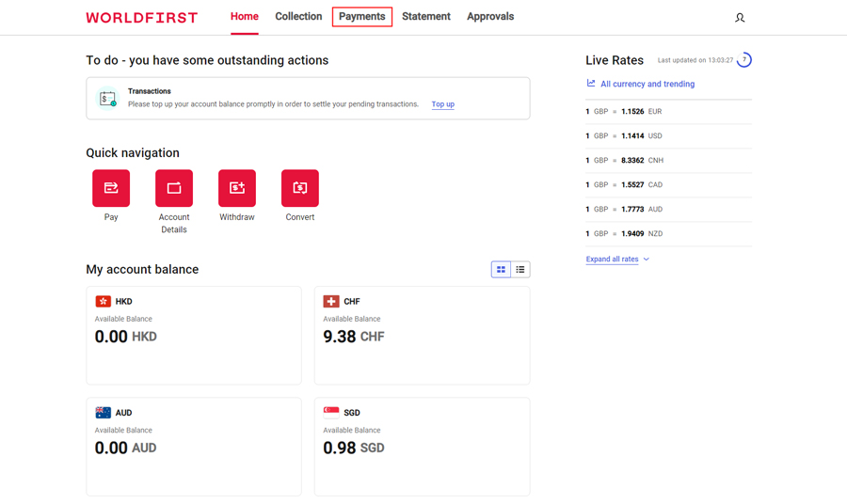Image resolution: width=847 pixels, height=504 pixels.
Task: Open All currency and trending link
Action: (647, 85)
